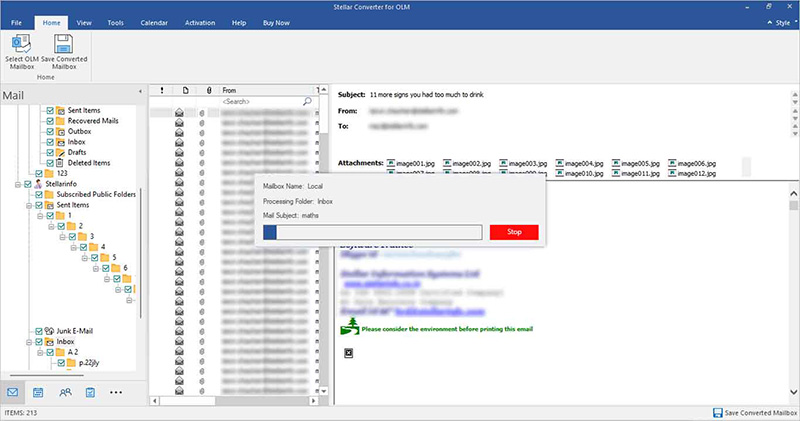Screen dimensions: 800x421
Task: Toggle the Deleted Items folder checkbox
Action: point(49,162)
